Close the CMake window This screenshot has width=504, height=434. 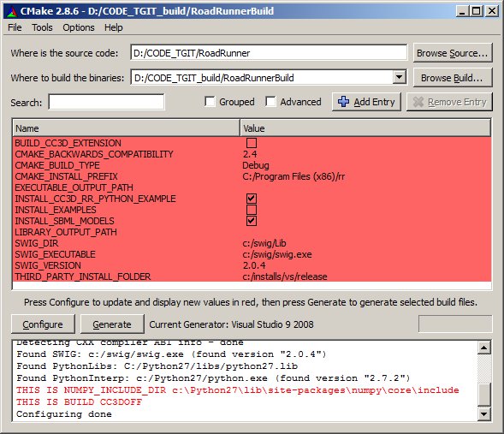point(492,11)
